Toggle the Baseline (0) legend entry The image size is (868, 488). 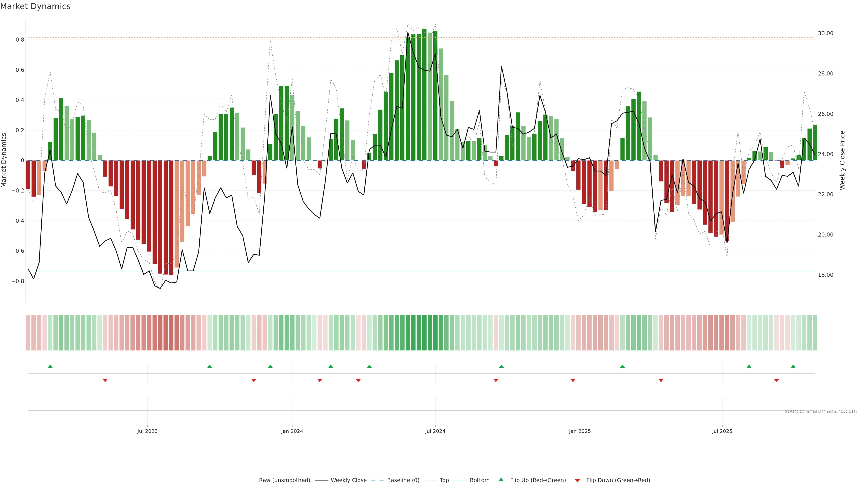coord(403,480)
